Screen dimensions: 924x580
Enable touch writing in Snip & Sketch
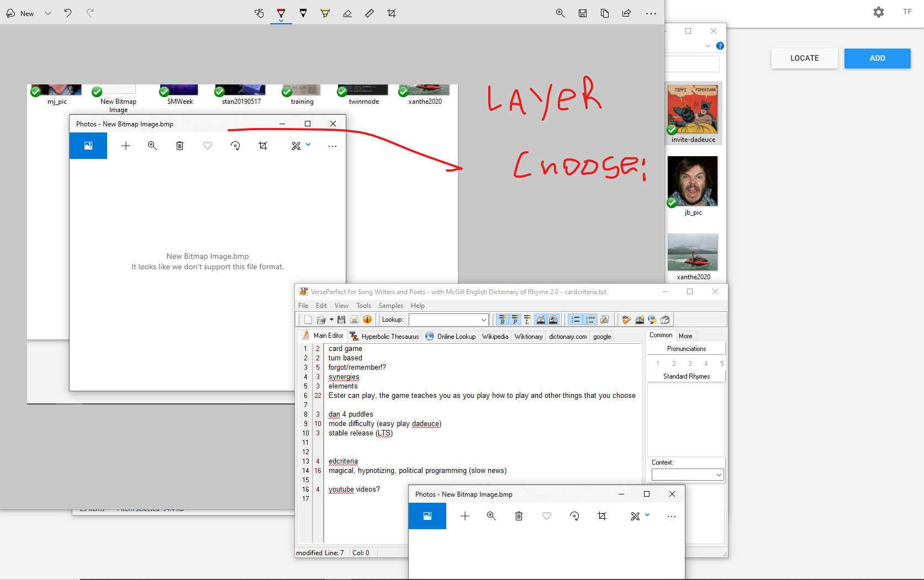(259, 13)
